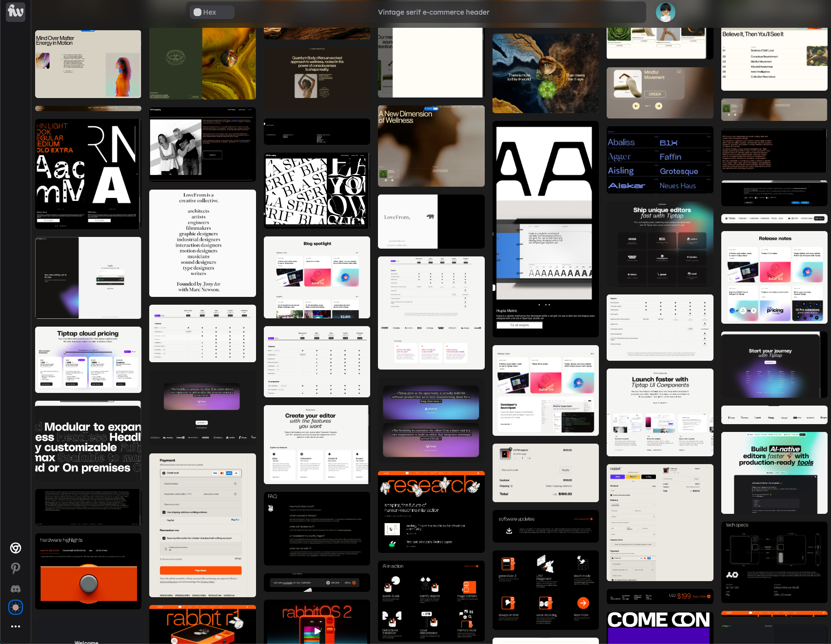Open the purple COME CON thumbnail
Viewport: 831px width, 644px height.
click(659, 627)
